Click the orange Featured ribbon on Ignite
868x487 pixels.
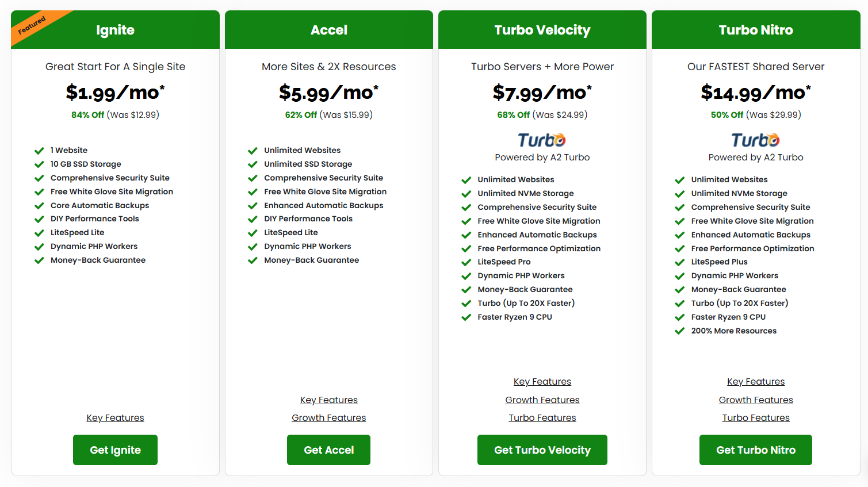pos(35,26)
